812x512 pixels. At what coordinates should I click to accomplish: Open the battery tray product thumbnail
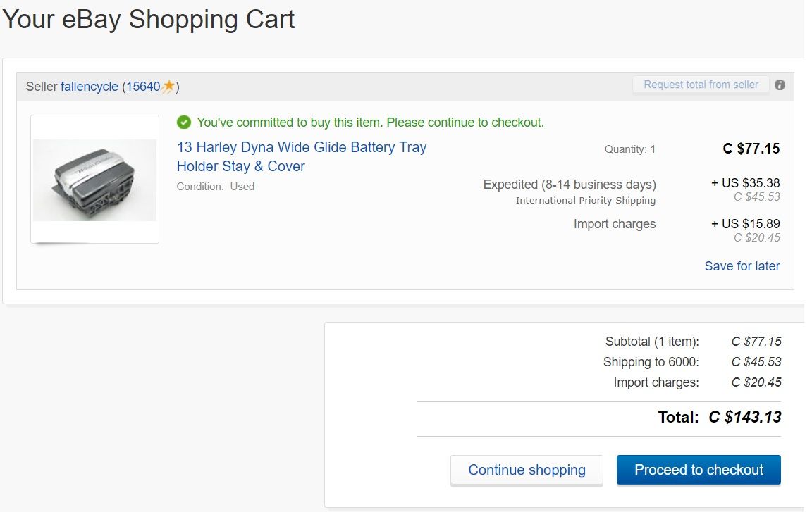(x=94, y=179)
